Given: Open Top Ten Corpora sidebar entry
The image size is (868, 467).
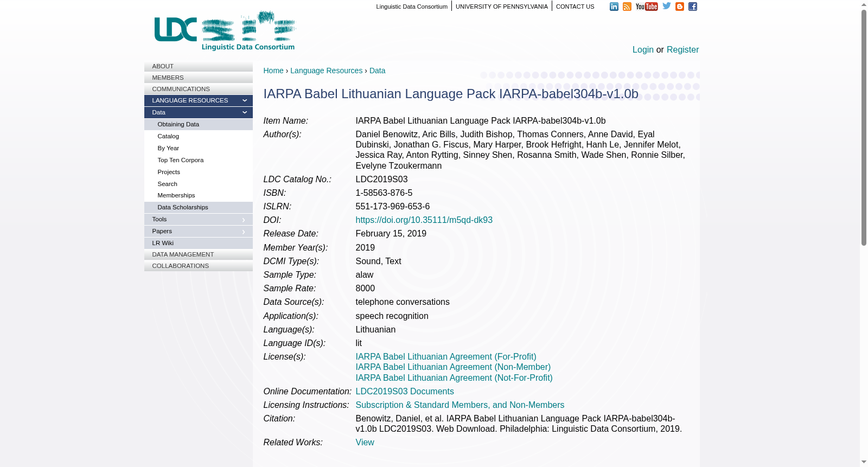Looking at the screenshot, I should [x=199, y=160].
